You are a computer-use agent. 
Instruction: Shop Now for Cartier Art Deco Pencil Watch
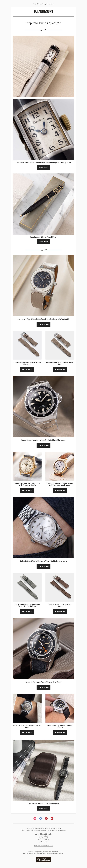[43, 167]
